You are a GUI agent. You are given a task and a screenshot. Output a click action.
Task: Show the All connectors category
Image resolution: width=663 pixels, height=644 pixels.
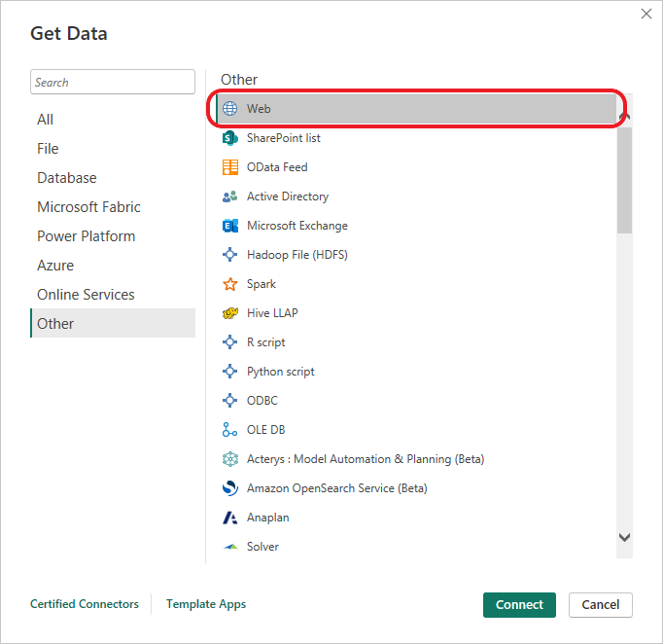(46, 120)
